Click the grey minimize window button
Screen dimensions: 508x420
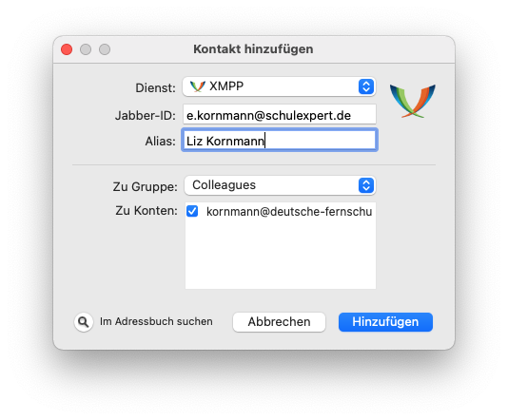[86, 49]
